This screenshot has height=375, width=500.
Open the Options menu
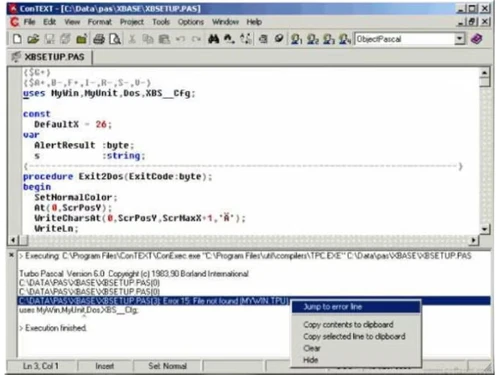[x=191, y=22]
